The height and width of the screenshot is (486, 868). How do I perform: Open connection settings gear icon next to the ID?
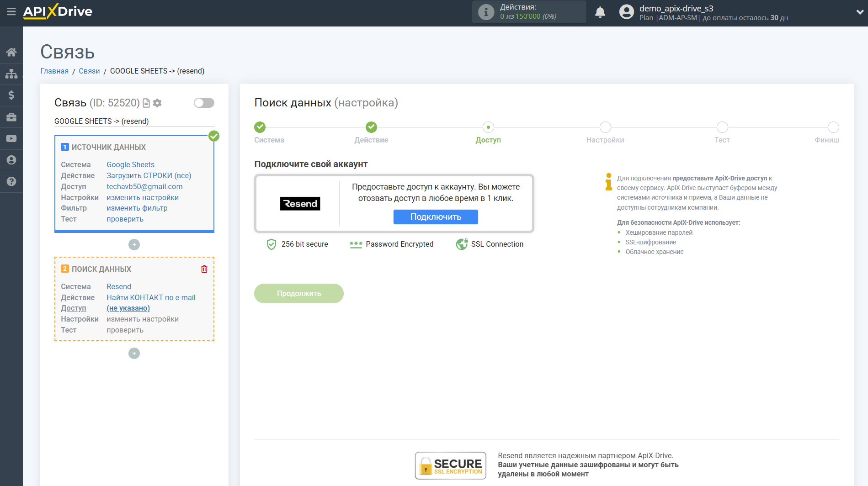157,103
